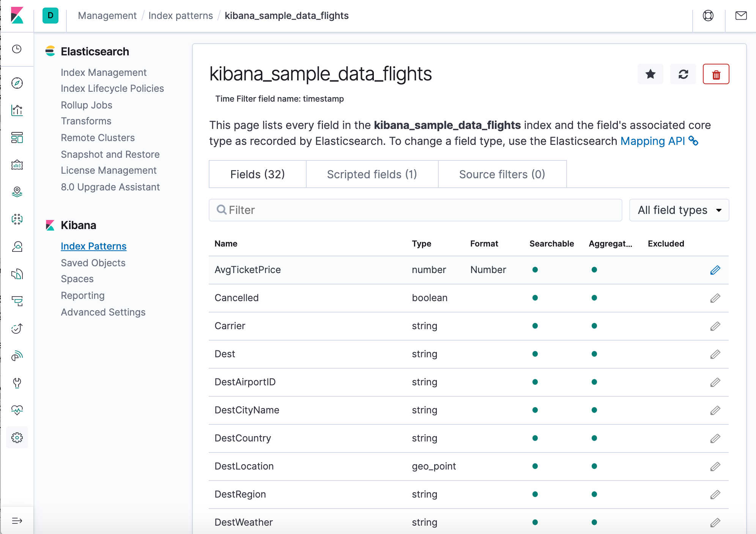Click the Saved Objects option in Kibana section
756x534 pixels.
(93, 262)
